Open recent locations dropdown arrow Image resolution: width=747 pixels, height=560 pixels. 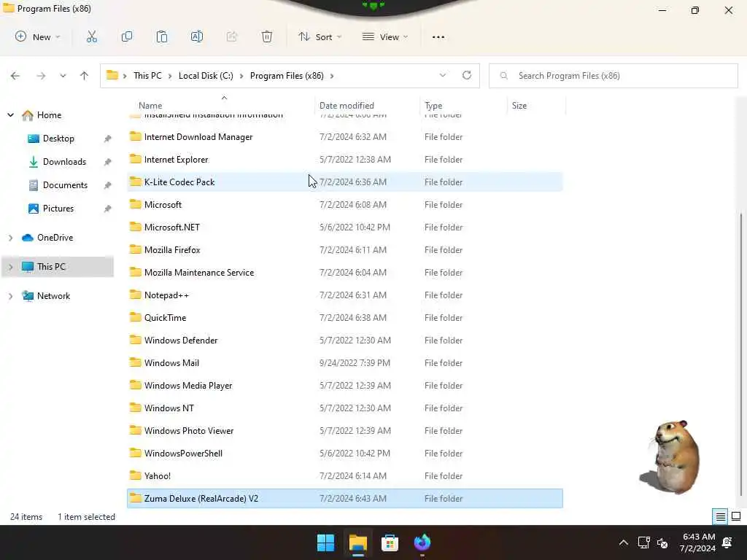pyautogui.click(x=63, y=76)
